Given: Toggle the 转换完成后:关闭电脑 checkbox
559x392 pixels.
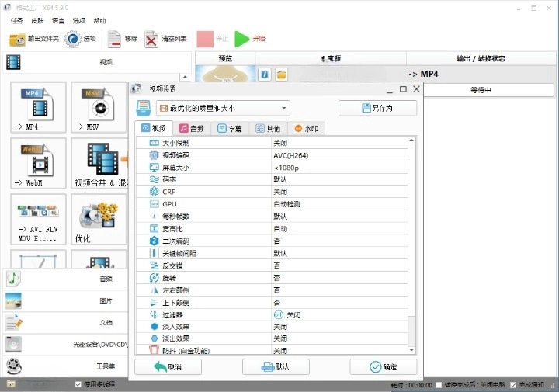Looking at the screenshot, I should tap(439, 385).
